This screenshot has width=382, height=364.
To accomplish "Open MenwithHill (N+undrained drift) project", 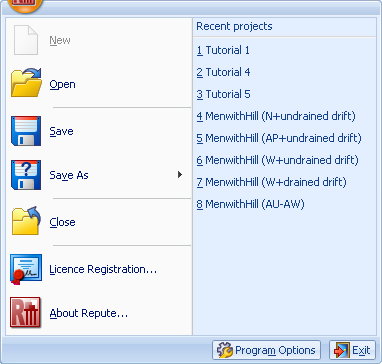I will click(276, 116).
